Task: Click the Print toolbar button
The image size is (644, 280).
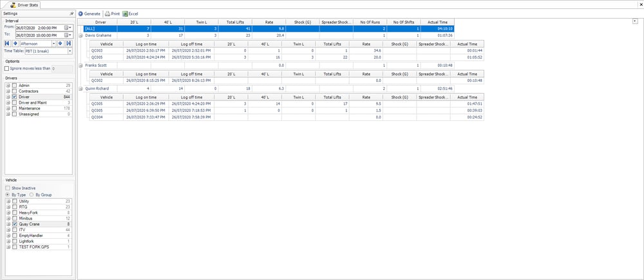Action: coord(113,14)
